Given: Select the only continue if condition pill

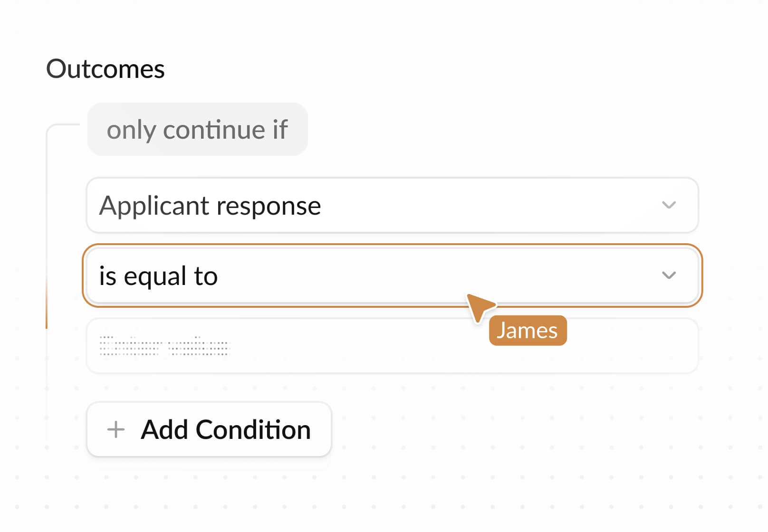Looking at the screenshot, I should click(197, 129).
